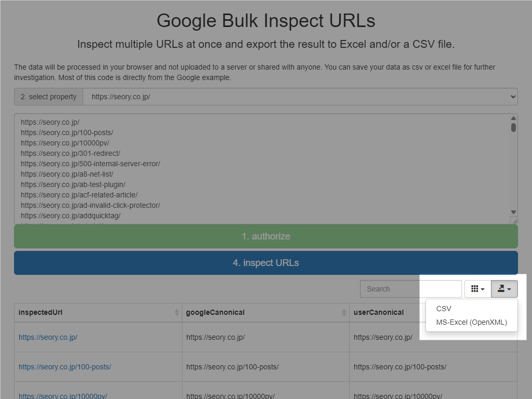Open the select property dropdown
Image resolution: width=532 pixels, height=399 pixels.
tap(300, 97)
